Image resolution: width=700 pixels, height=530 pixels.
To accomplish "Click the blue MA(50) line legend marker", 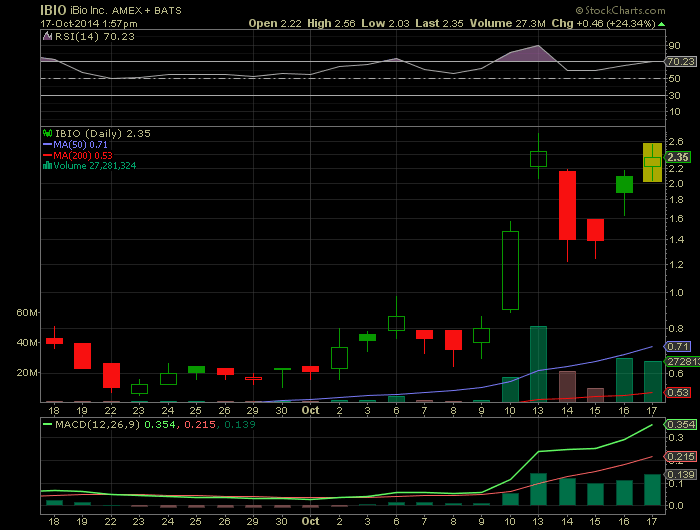I will 46,144.
